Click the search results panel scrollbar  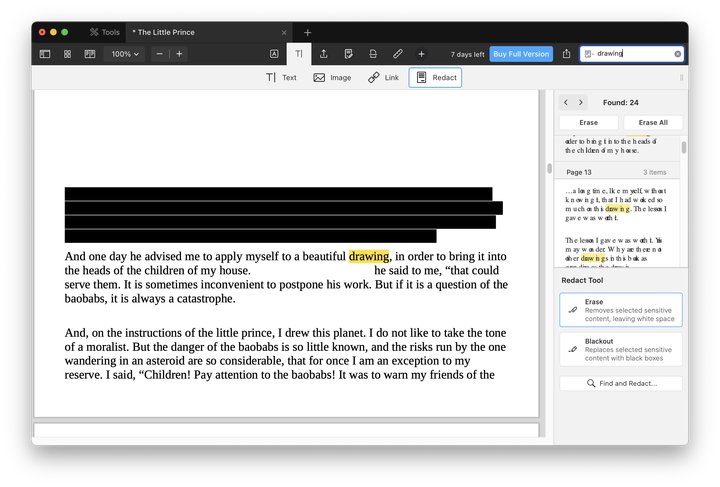tap(684, 147)
